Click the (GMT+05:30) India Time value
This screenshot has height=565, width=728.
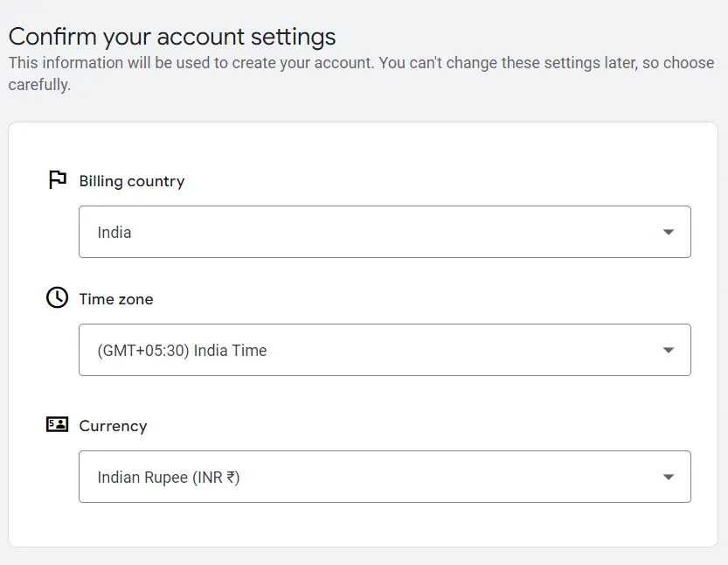(x=182, y=351)
